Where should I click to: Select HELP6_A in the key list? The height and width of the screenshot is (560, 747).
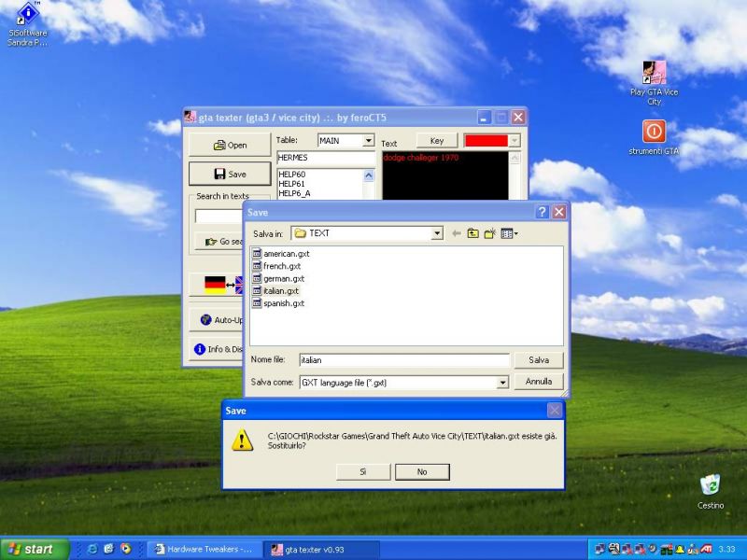click(x=294, y=193)
